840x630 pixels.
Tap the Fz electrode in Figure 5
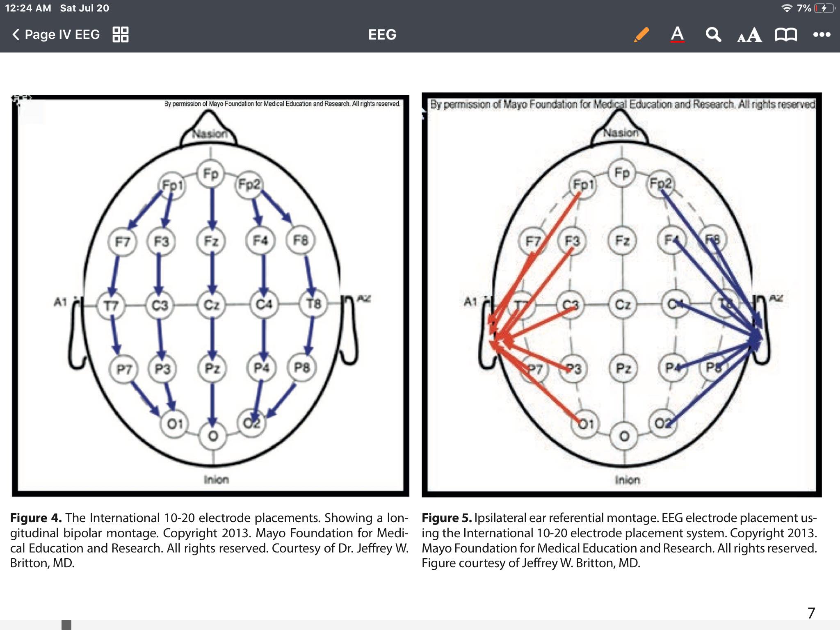pos(623,240)
